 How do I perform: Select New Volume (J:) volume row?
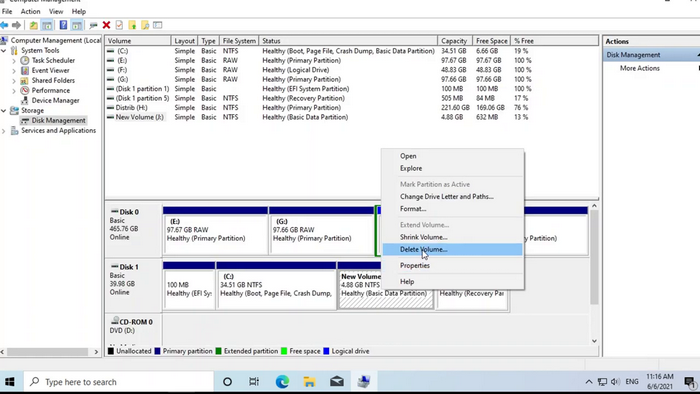pos(351,117)
